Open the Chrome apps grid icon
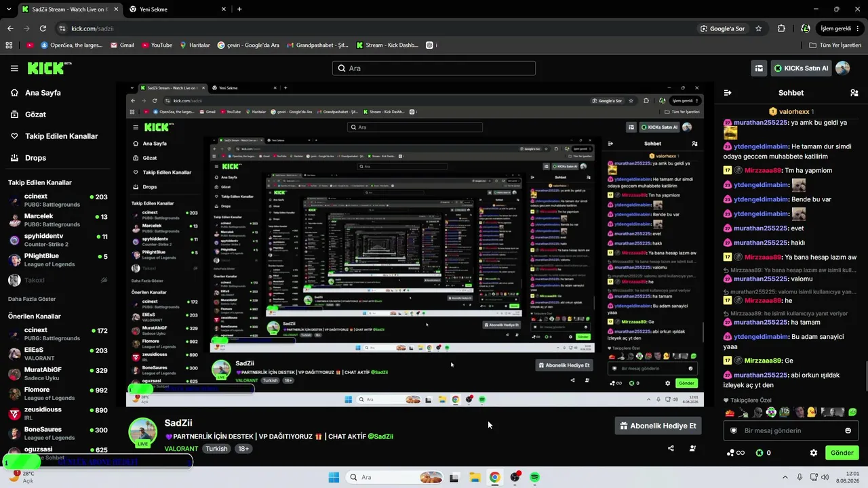 [x=9, y=45]
